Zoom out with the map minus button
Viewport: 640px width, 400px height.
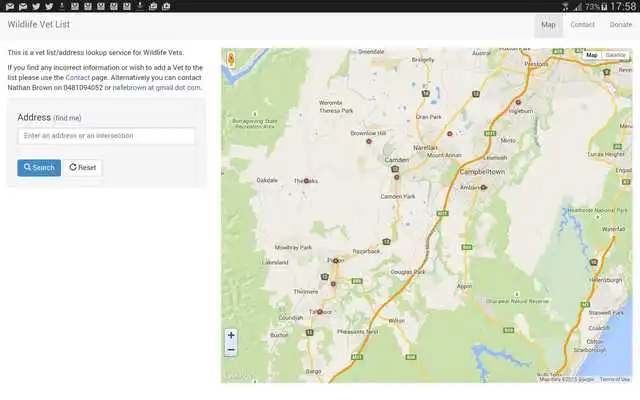click(231, 350)
